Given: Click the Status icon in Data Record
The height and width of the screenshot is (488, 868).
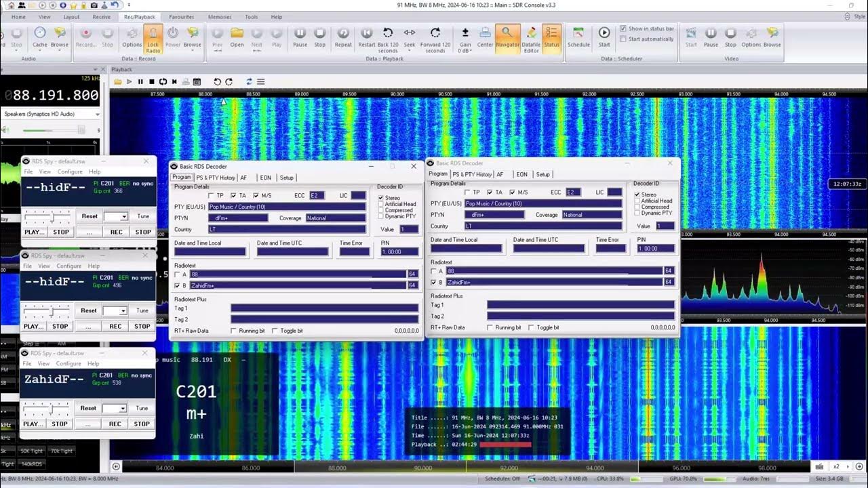Looking at the screenshot, I should (552, 39).
